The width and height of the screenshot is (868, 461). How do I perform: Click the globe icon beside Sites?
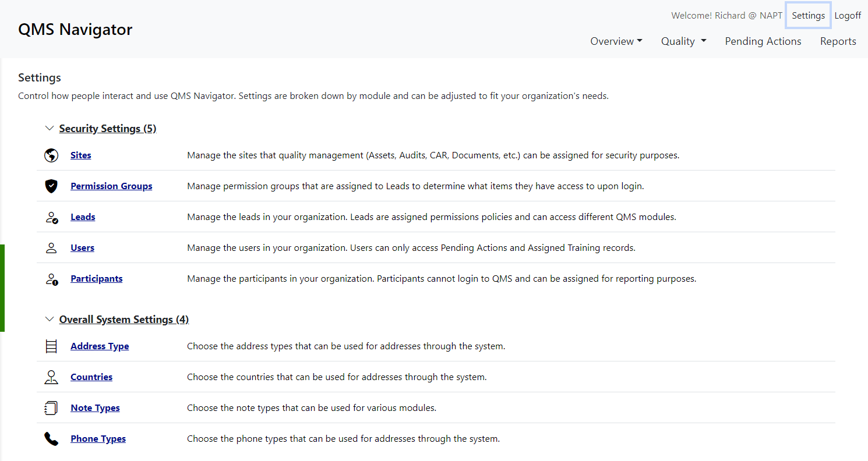51,155
